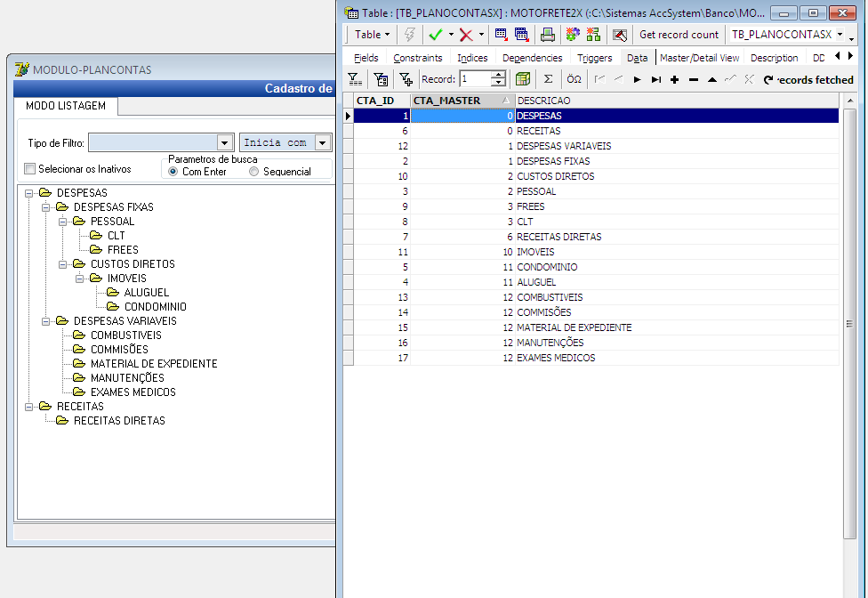The height and width of the screenshot is (598, 868).
Task: Check the Selecionar os Inativos checkbox
Action: [30, 169]
